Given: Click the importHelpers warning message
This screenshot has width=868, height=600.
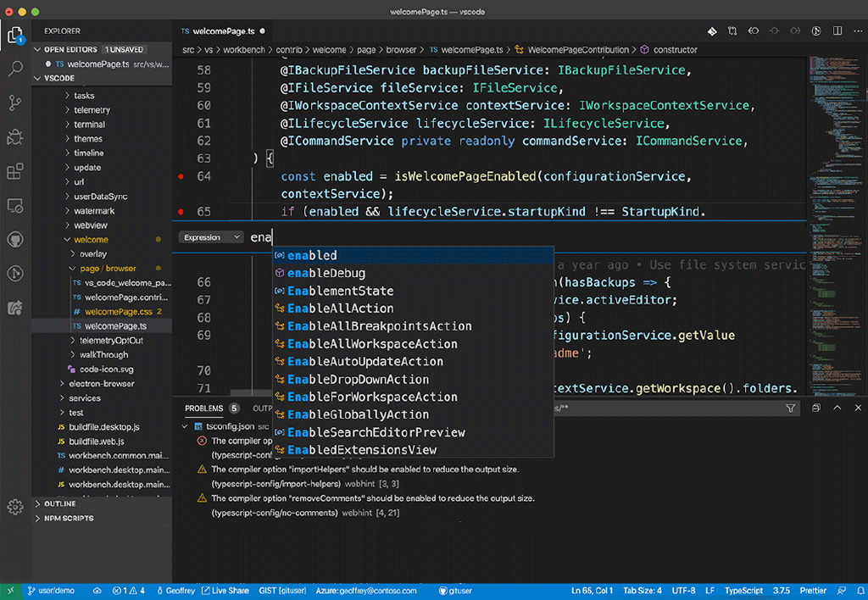Looking at the screenshot, I should point(365,469).
